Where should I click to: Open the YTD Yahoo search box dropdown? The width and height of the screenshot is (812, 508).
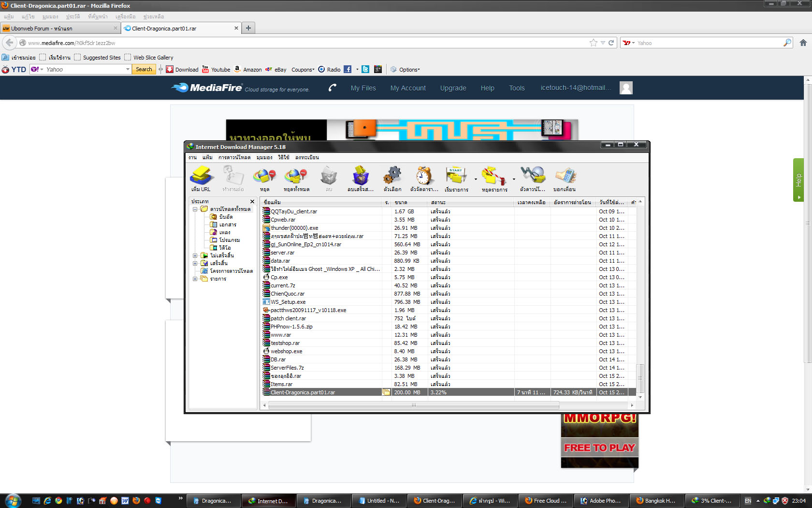click(x=128, y=70)
